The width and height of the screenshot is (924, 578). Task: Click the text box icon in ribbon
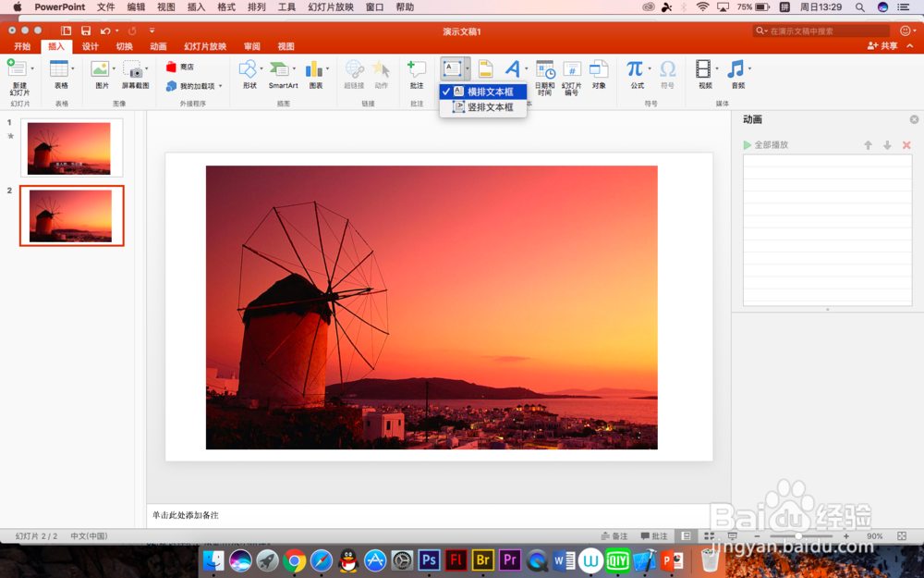point(452,69)
